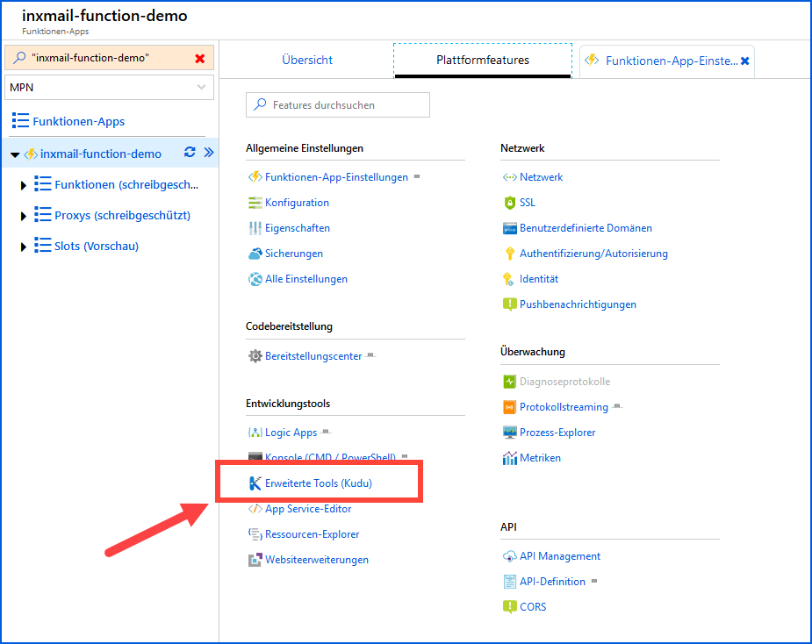This screenshot has height=644, width=812.
Task: Open the CORS link
Action: click(x=533, y=607)
